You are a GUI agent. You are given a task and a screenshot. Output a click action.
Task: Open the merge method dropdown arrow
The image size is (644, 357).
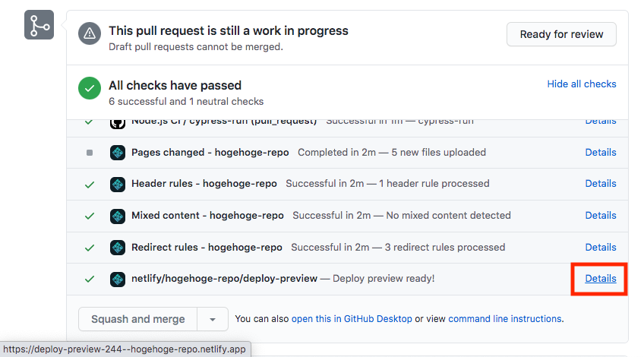[213, 319]
